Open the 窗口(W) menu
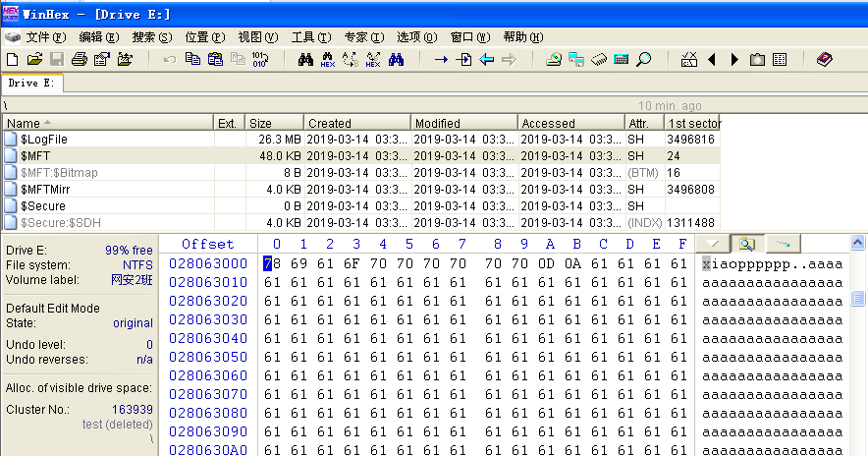 coord(470,37)
